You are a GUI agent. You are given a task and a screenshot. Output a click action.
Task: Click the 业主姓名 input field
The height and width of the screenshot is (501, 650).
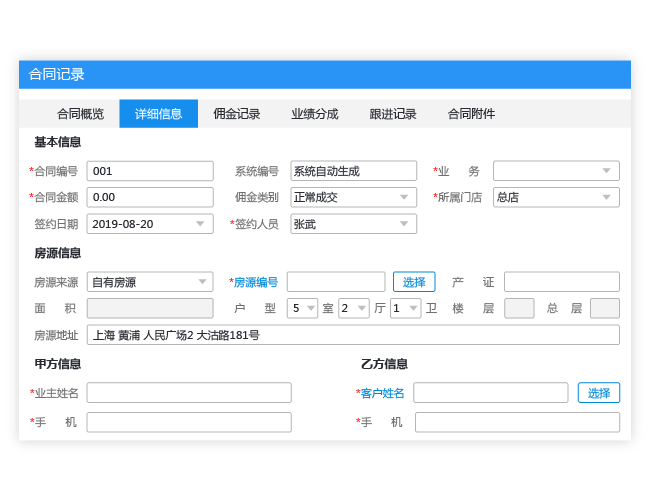pos(189,393)
